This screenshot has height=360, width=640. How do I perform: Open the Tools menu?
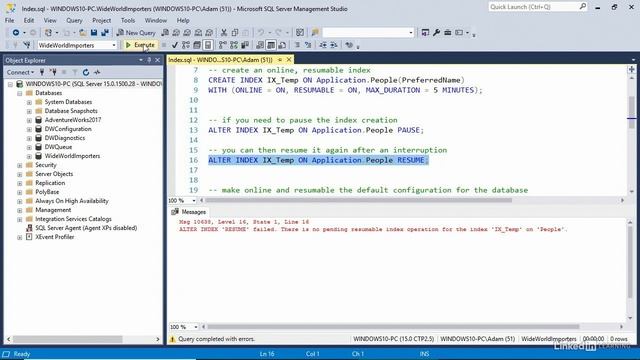click(x=128, y=20)
